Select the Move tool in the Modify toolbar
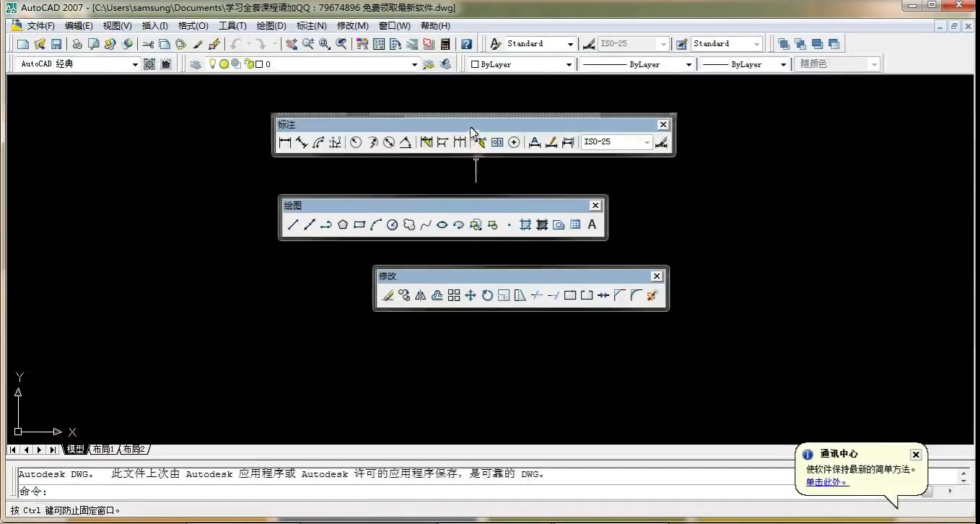Image resolution: width=980 pixels, height=524 pixels. click(x=469, y=294)
